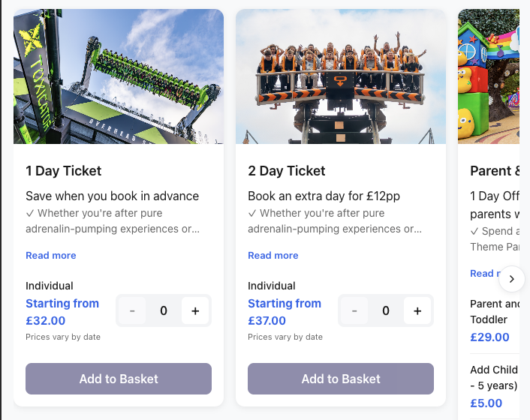530x420 pixels.
Task: Click the £32.00 starting price
Action: (46, 321)
